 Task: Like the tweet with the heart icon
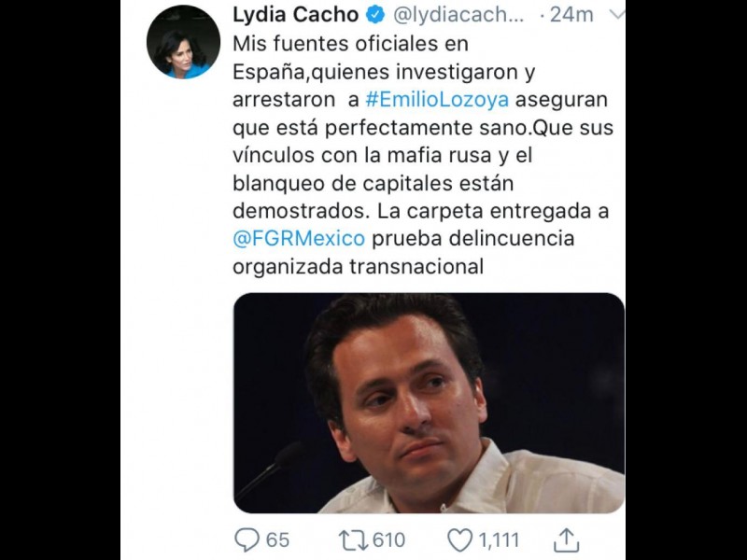point(459,540)
